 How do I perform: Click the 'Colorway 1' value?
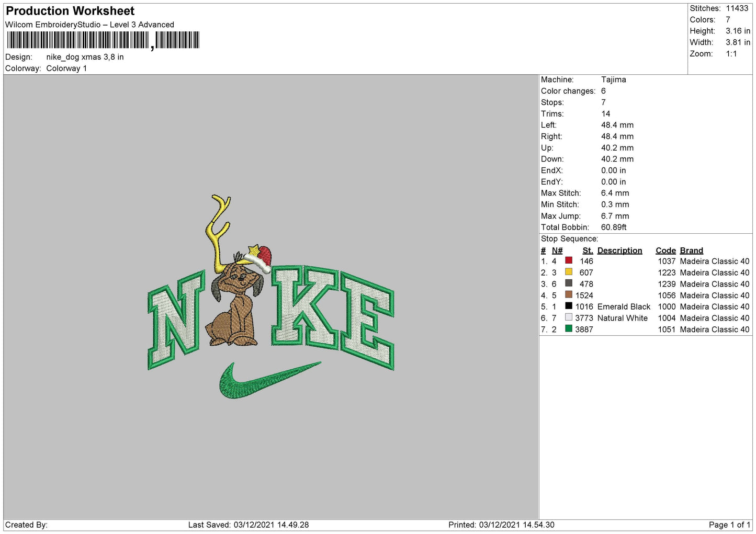click(66, 69)
